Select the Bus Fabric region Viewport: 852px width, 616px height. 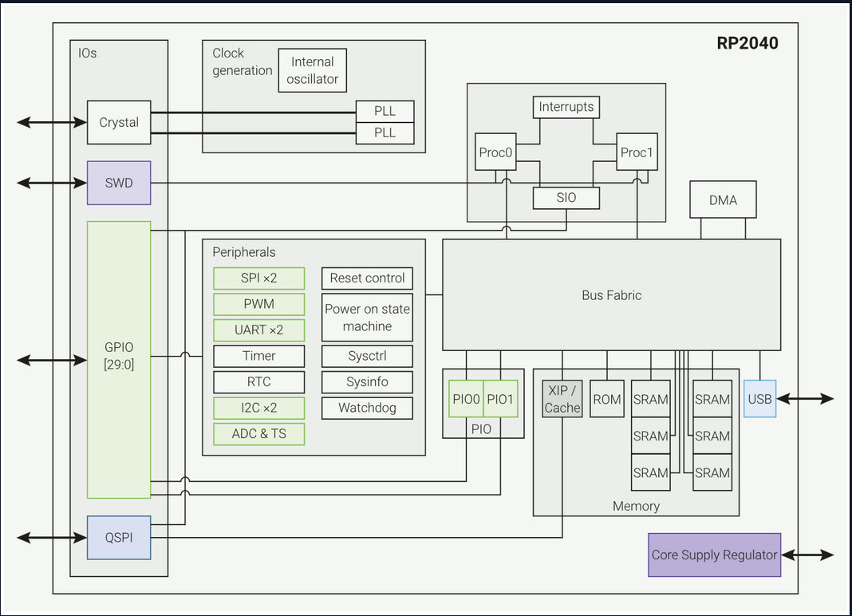[x=611, y=294]
